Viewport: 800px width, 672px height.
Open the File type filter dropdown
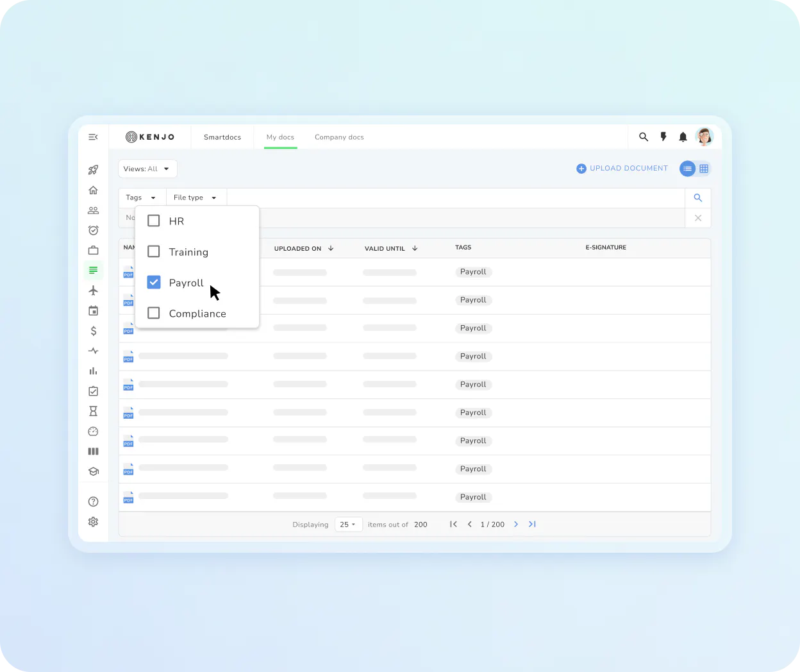tap(196, 197)
